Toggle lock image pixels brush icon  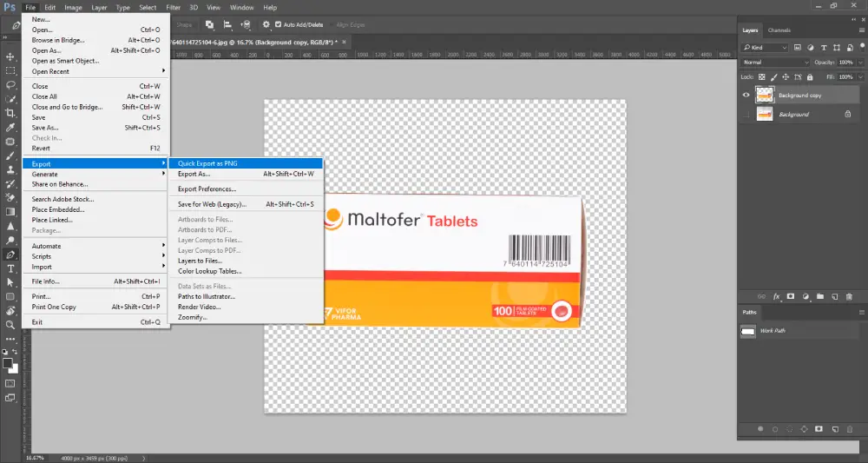(x=774, y=77)
